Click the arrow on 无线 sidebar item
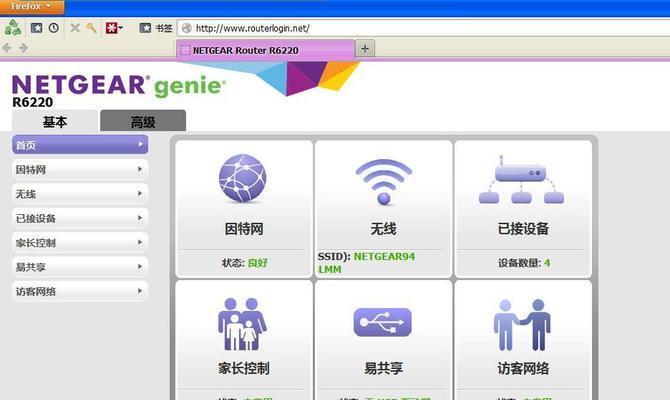The image size is (670, 400). point(140,194)
